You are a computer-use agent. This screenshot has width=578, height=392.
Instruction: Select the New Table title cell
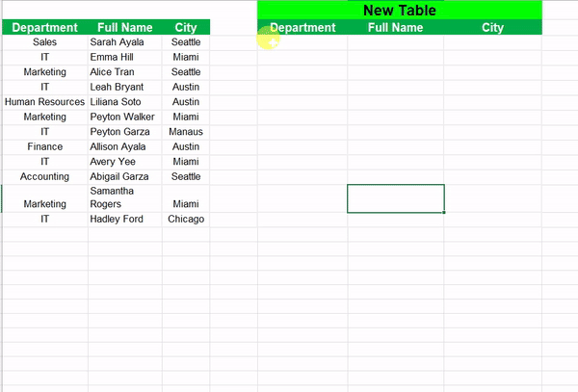[x=400, y=10]
